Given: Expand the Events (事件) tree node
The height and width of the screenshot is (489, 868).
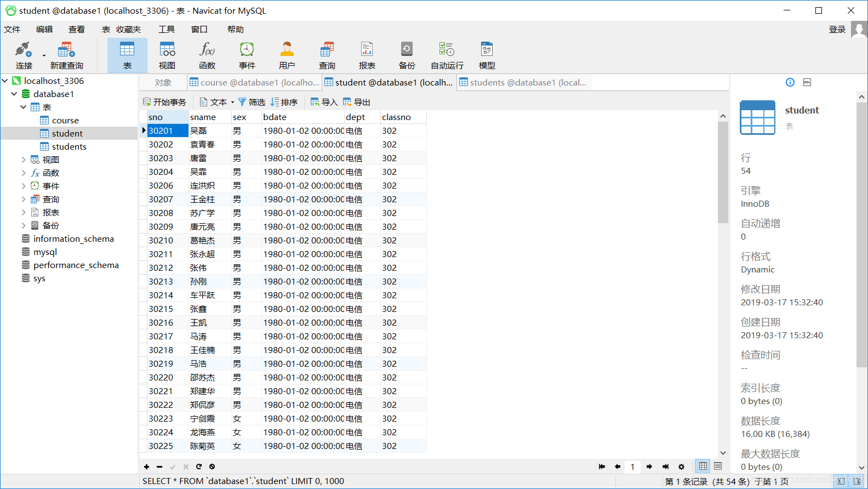Looking at the screenshot, I should tap(24, 186).
